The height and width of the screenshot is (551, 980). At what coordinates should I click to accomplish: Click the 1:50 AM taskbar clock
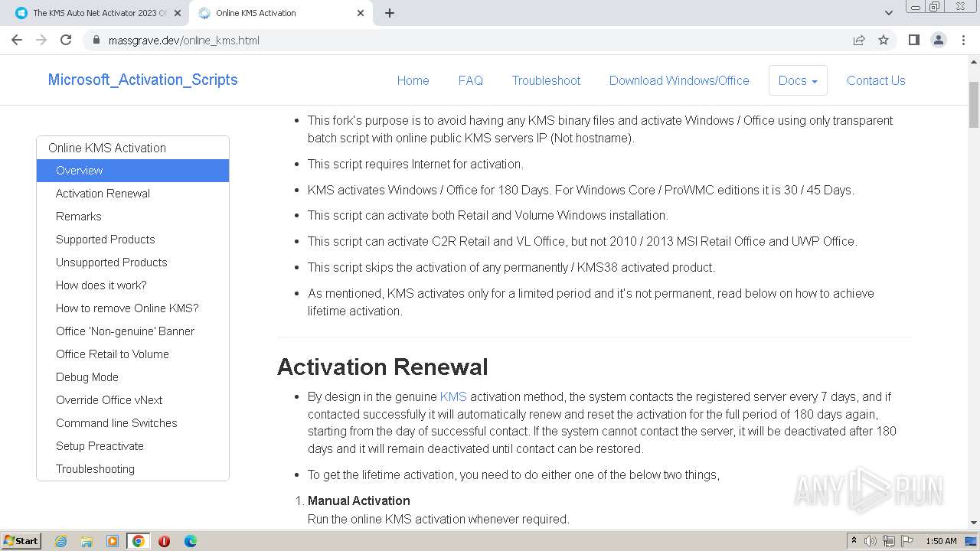[941, 541]
